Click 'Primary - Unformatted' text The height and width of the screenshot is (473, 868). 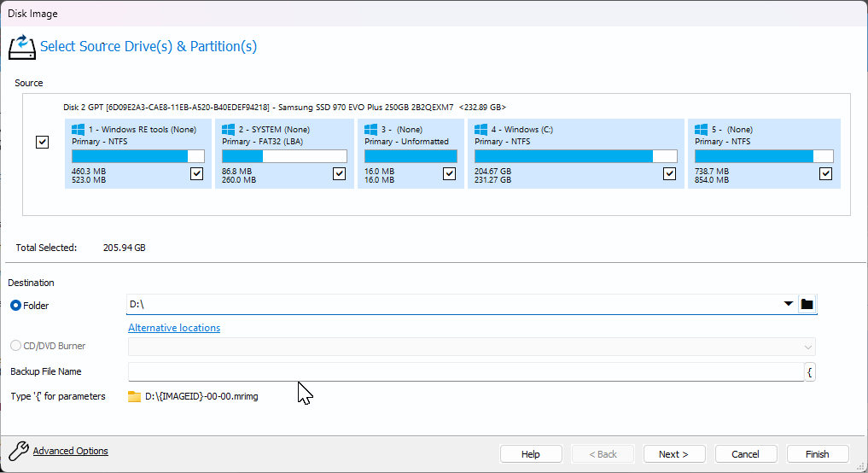[406, 142]
